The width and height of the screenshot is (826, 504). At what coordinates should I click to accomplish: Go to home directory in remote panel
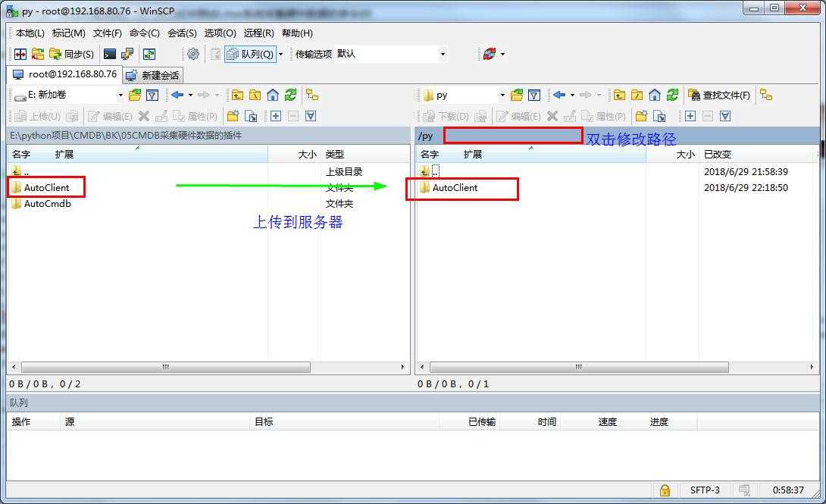tap(655, 95)
